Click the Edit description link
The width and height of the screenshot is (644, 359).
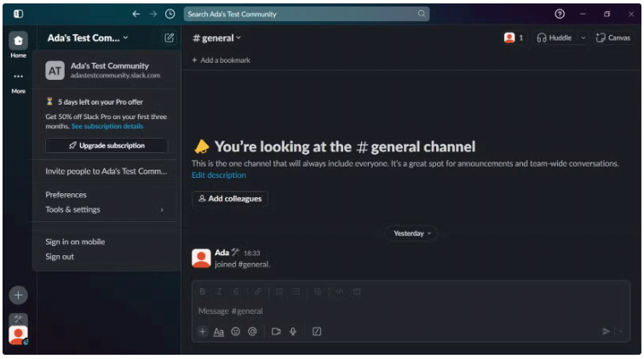(219, 175)
